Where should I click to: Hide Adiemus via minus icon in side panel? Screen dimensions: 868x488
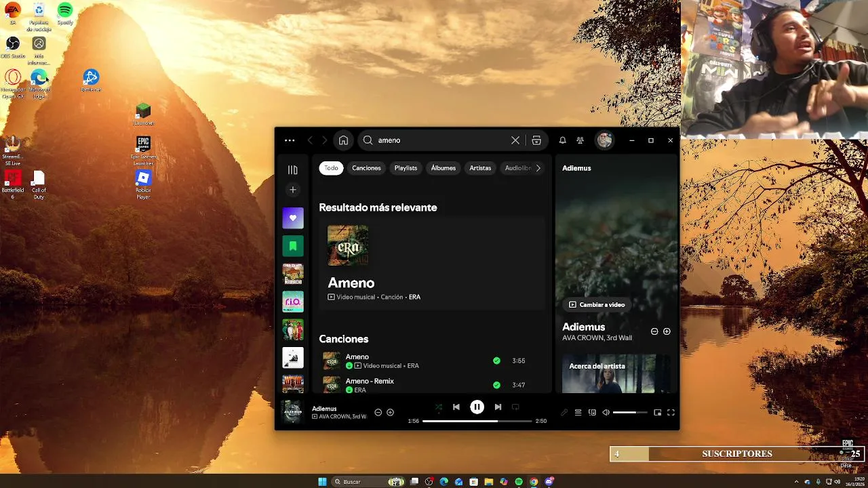654,331
